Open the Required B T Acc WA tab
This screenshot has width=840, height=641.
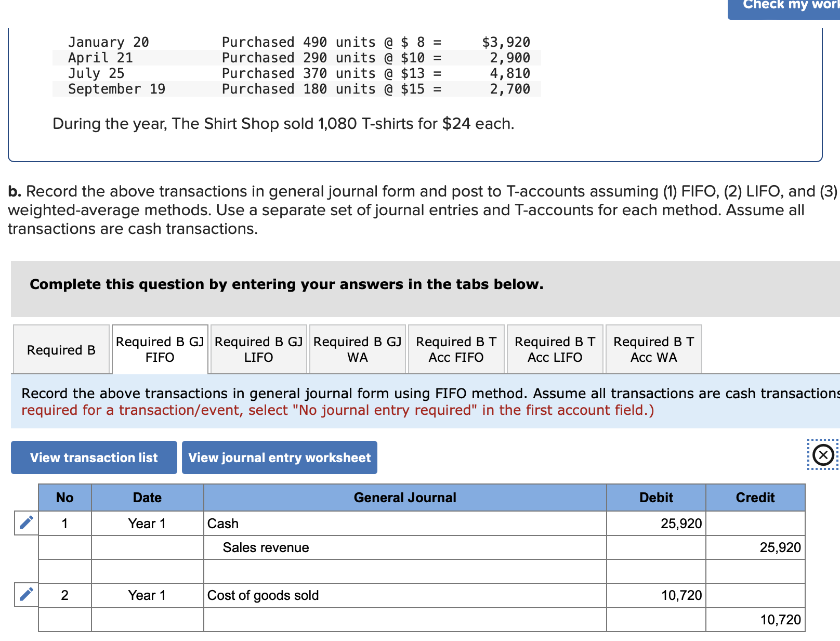(x=653, y=349)
